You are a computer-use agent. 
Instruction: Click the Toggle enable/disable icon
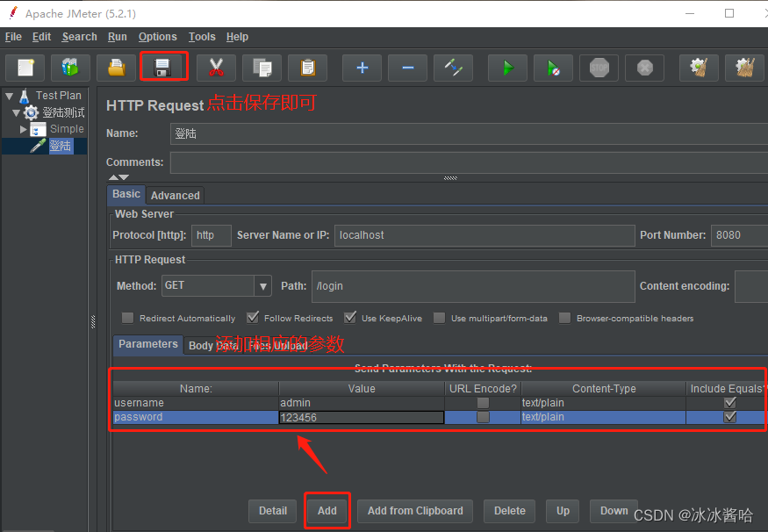coord(453,68)
